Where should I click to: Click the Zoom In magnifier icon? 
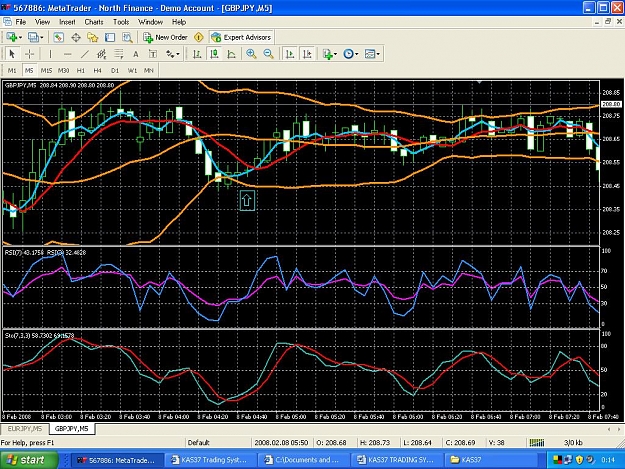point(251,54)
